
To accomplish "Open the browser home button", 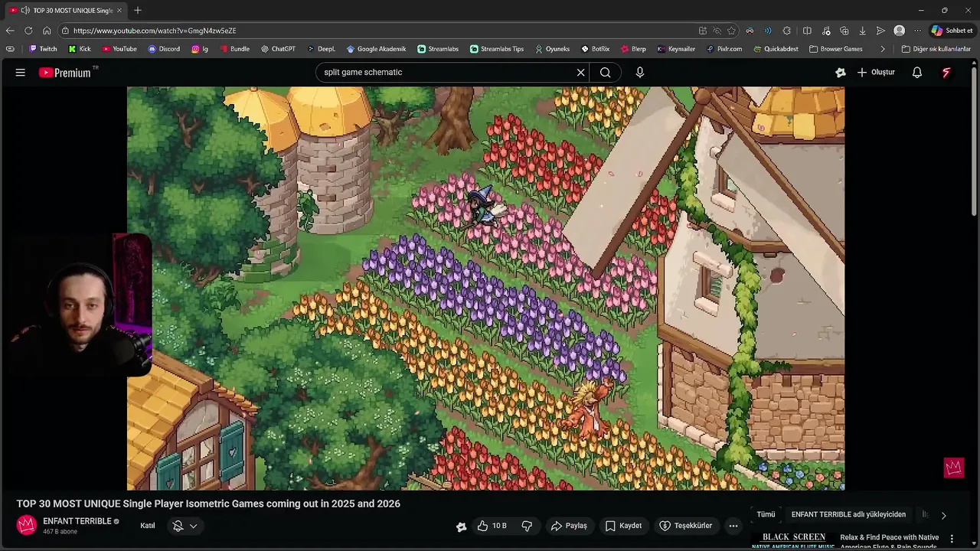I will pos(47,31).
